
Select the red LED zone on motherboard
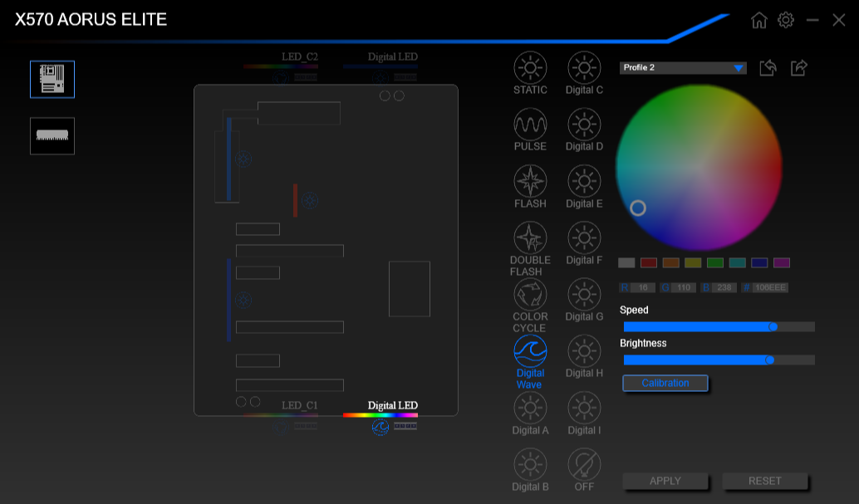[x=295, y=200]
